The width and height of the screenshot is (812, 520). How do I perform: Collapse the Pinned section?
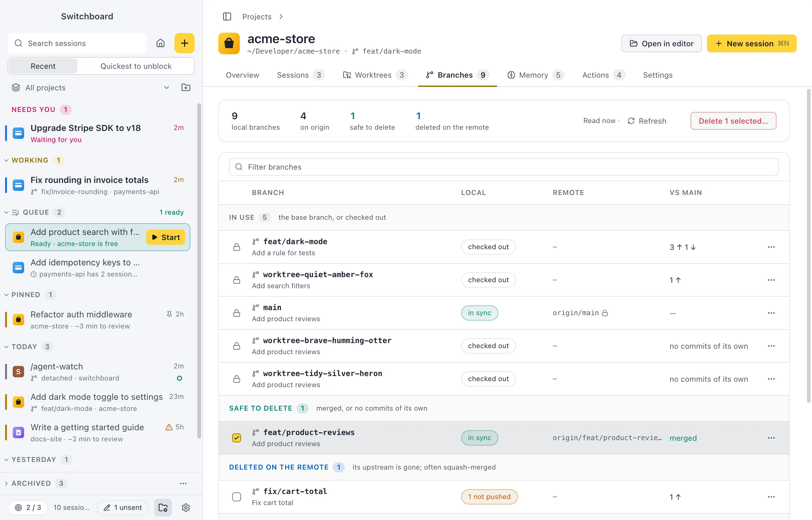tap(6, 295)
